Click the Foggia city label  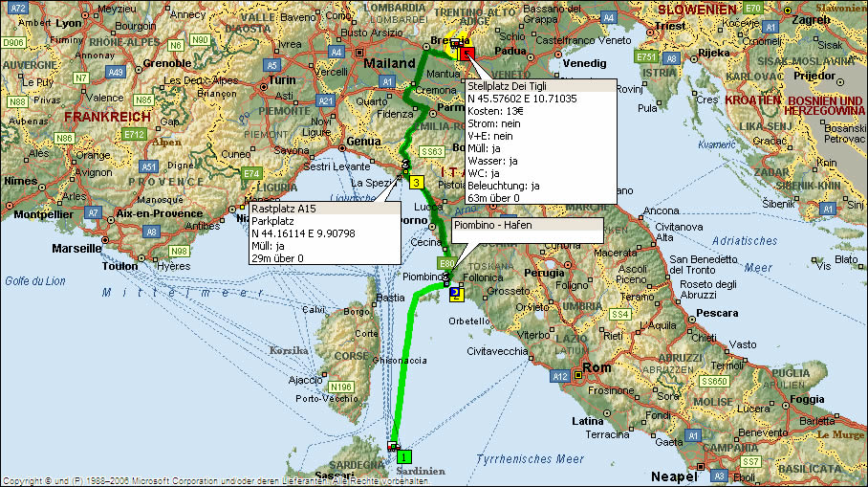click(807, 399)
